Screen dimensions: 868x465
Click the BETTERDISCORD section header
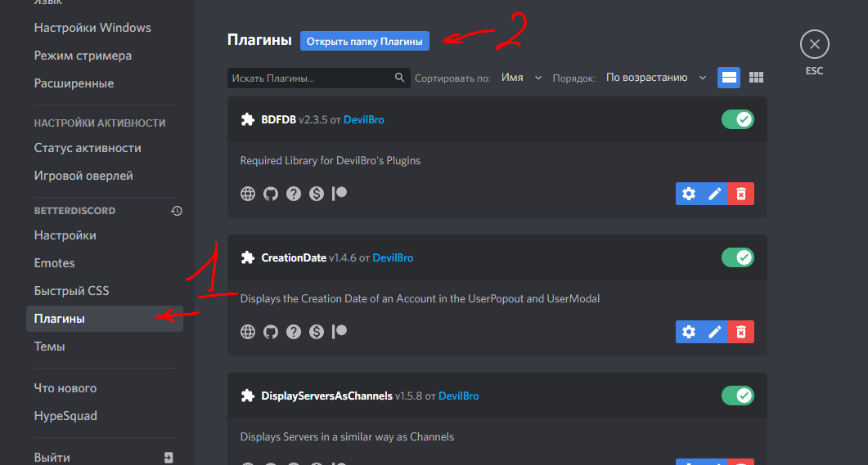74,211
